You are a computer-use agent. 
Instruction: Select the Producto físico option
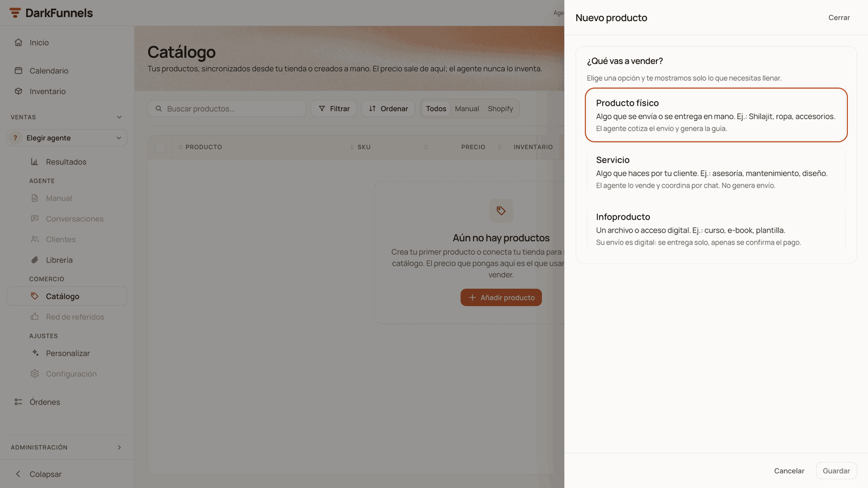pos(716,115)
